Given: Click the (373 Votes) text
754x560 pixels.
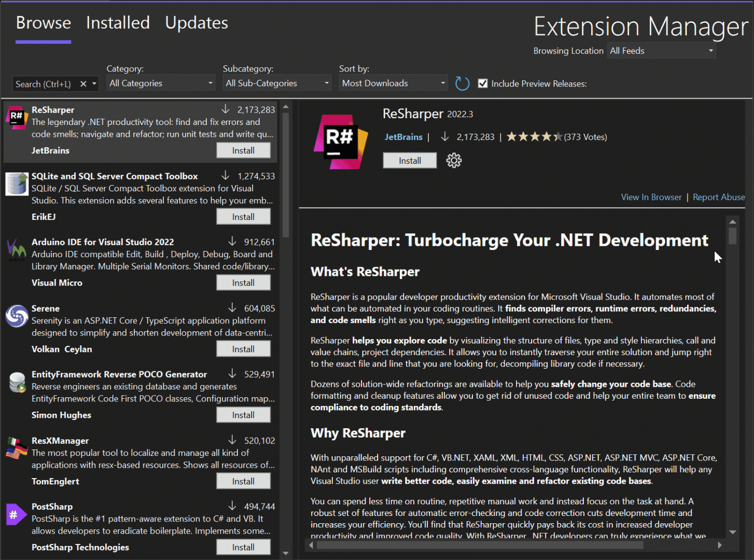Looking at the screenshot, I should 585,137.
